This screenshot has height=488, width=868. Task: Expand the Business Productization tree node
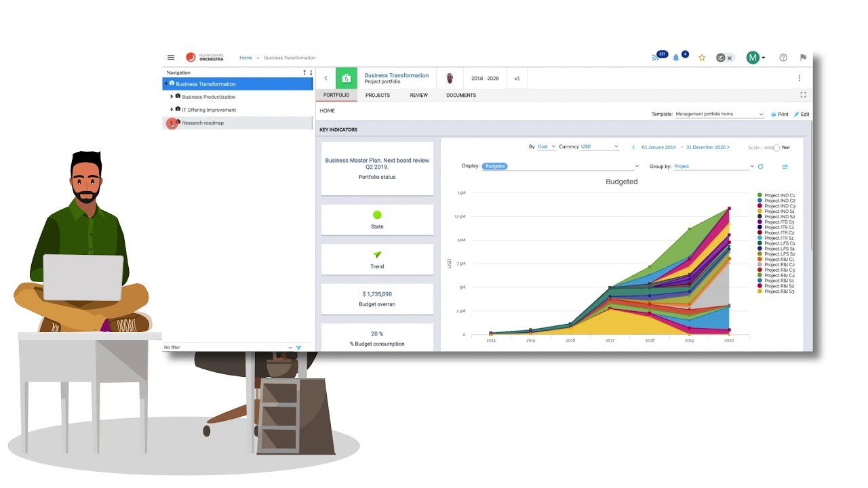(172, 97)
